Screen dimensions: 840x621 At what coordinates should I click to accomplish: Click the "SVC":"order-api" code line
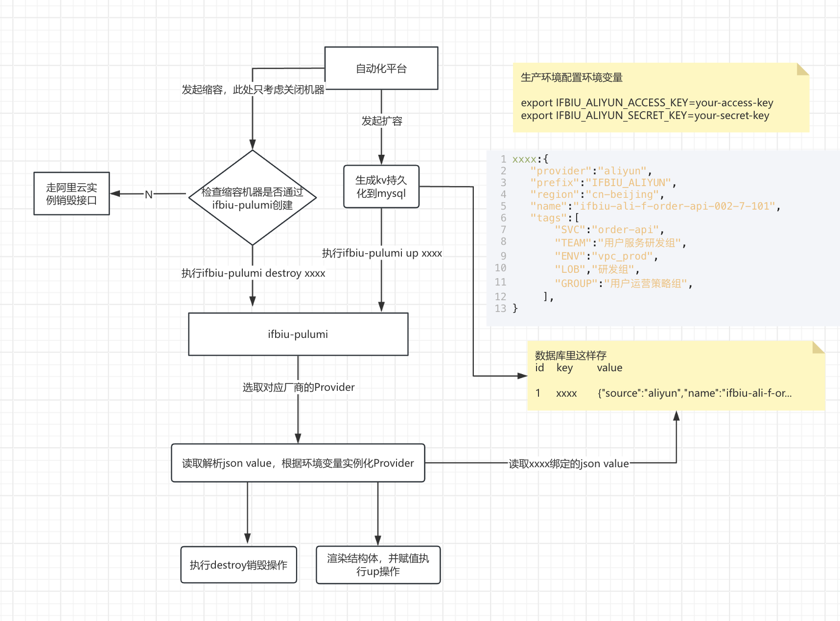609,230
